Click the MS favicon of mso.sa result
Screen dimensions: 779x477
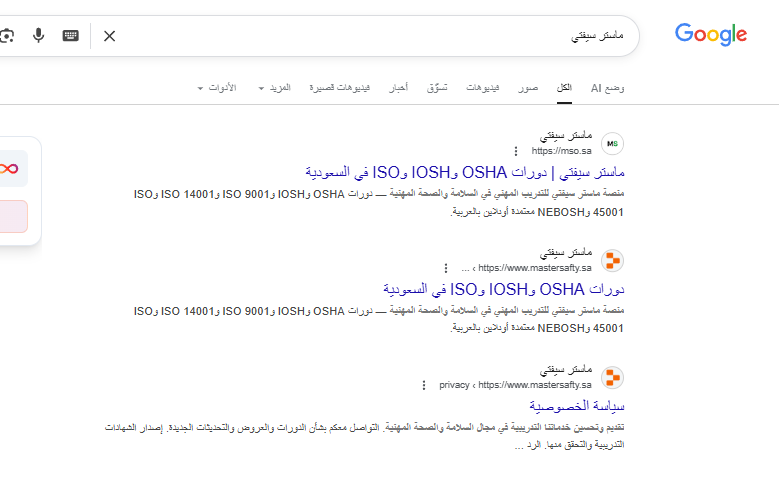coord(612,144)
